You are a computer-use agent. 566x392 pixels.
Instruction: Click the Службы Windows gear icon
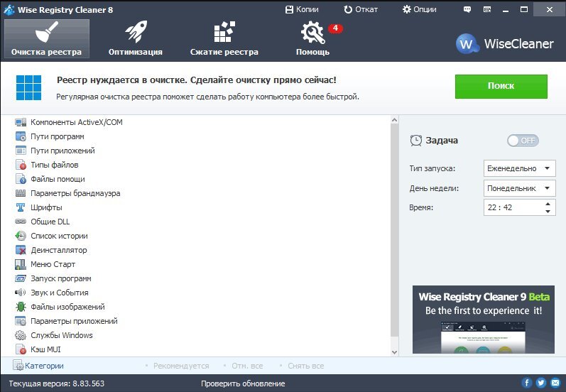[x=21, y=335]
